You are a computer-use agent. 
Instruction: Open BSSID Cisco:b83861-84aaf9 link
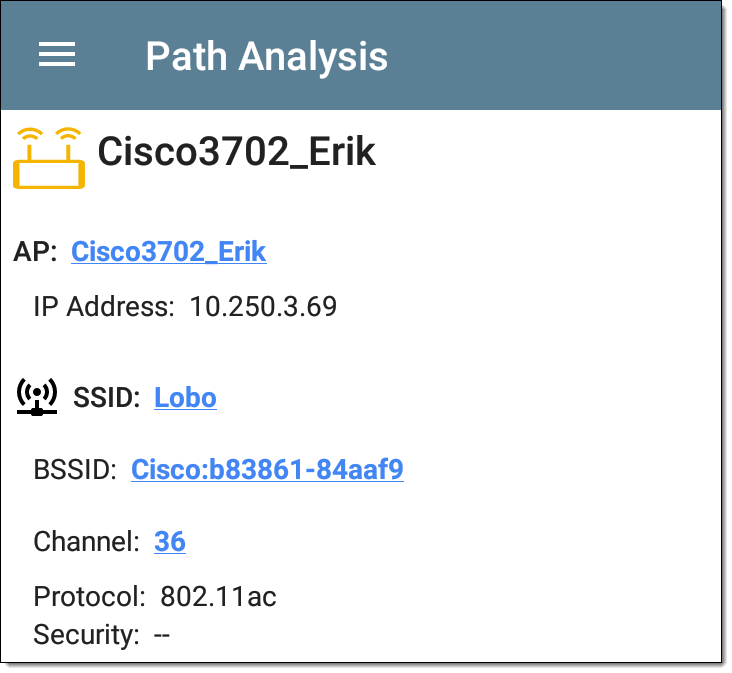click(267, 469)
